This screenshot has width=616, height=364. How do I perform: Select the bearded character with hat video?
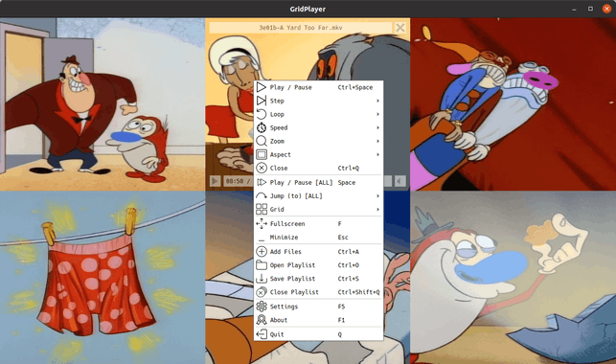point(513,277)
